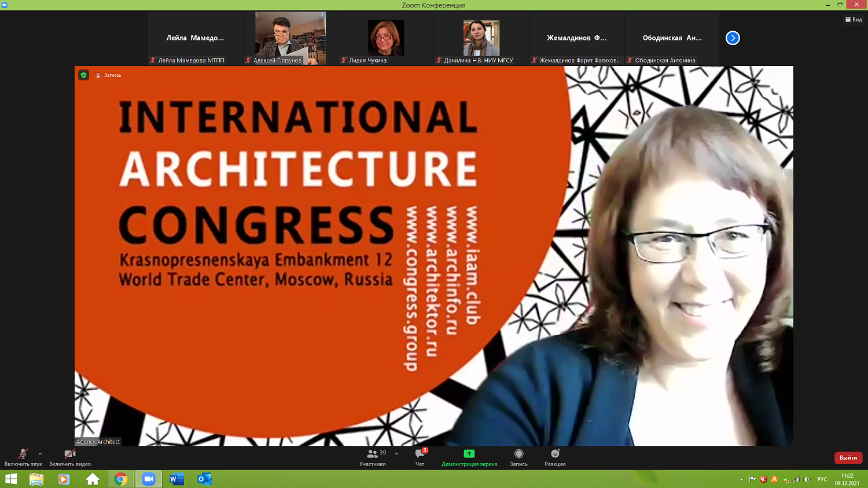Open the Реакции reactions menu
This screenshot has height=488, width=868.
(x=555, y=457)
